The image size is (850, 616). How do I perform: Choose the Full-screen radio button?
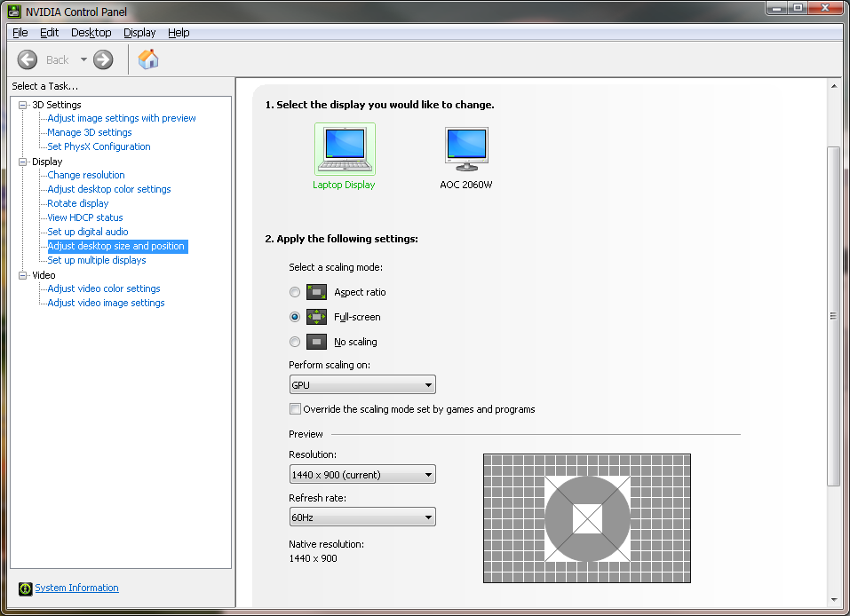tap(294, 317)
